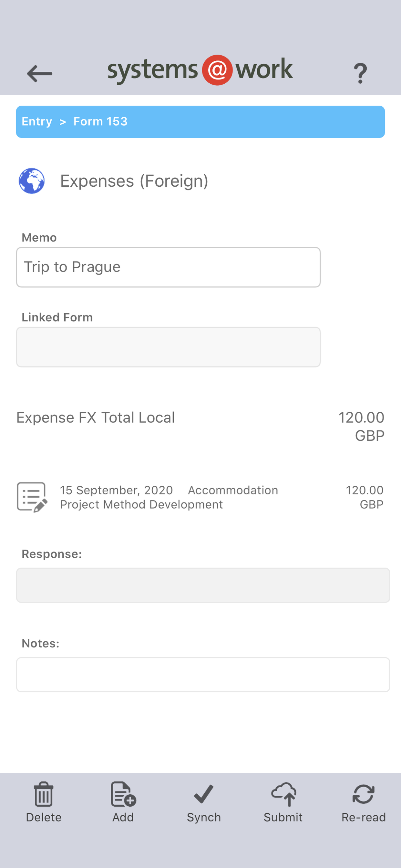Tap the Linked Form field
This screenshot has width=401, height=868.
[x=168, y=347]
